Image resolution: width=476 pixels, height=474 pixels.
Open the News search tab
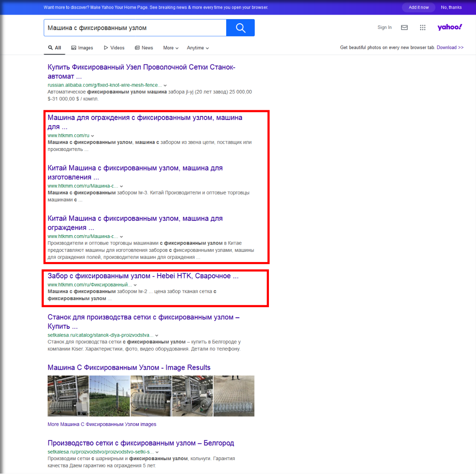(x=144, y=48)
